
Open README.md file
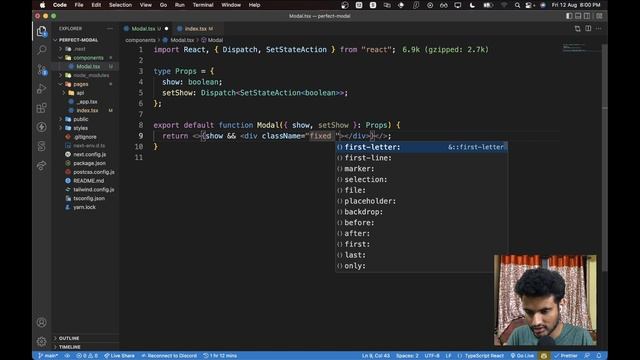[88, 181]
